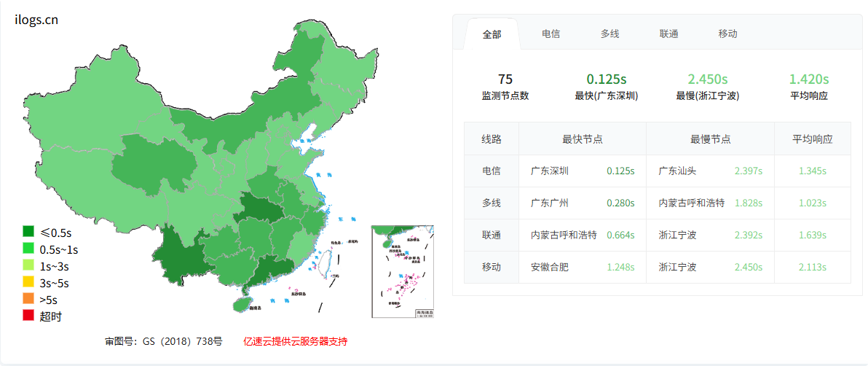Click 内蒙古呼和浩特 in the 多线 row
The width and height of the screenshot is (868, 366).
(x=692, y=203)
